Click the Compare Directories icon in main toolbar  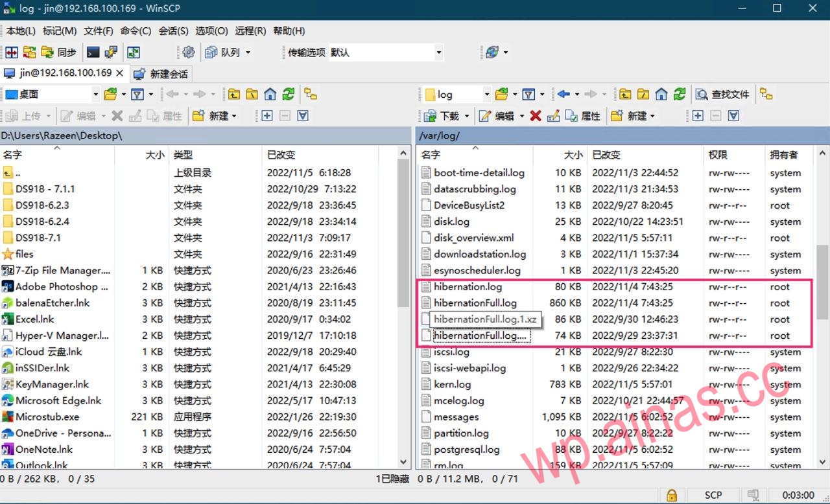coord(12,52)
